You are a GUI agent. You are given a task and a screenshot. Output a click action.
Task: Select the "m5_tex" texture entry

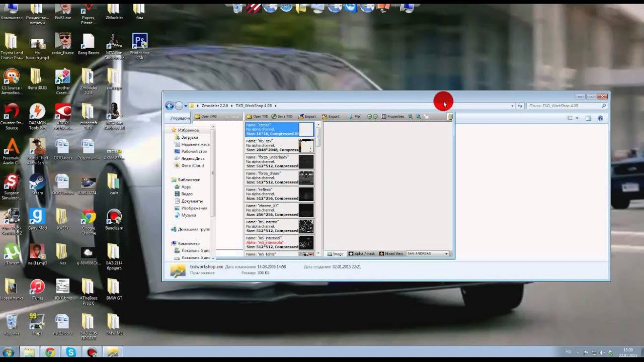coord(279,146)
